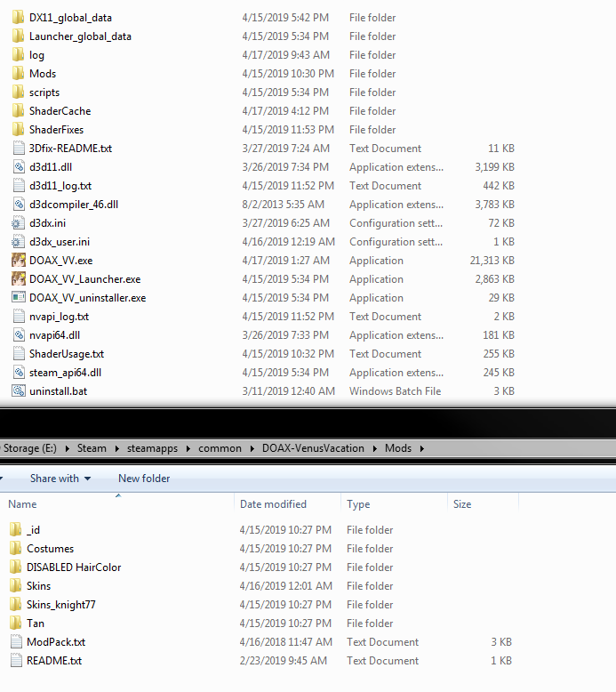
Task: Select the d3dcompiler_46.dll file icon
Action: click(18, 205)
